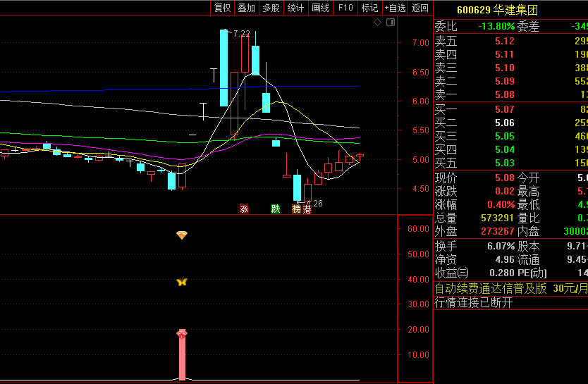Click the 7.22 high price label
This screenshot has height=384, width=588.
[x=242, y=34]
